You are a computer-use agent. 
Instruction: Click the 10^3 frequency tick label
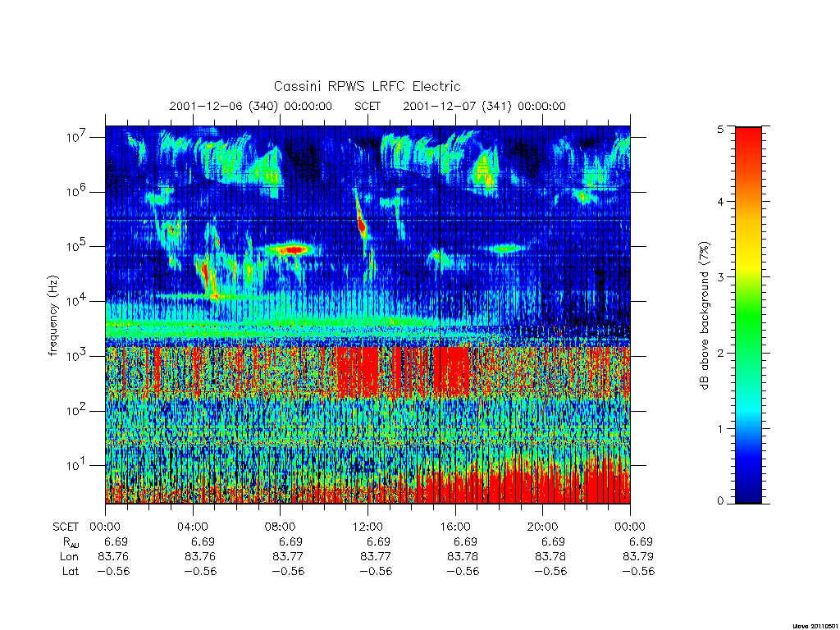tap(77, 356)
